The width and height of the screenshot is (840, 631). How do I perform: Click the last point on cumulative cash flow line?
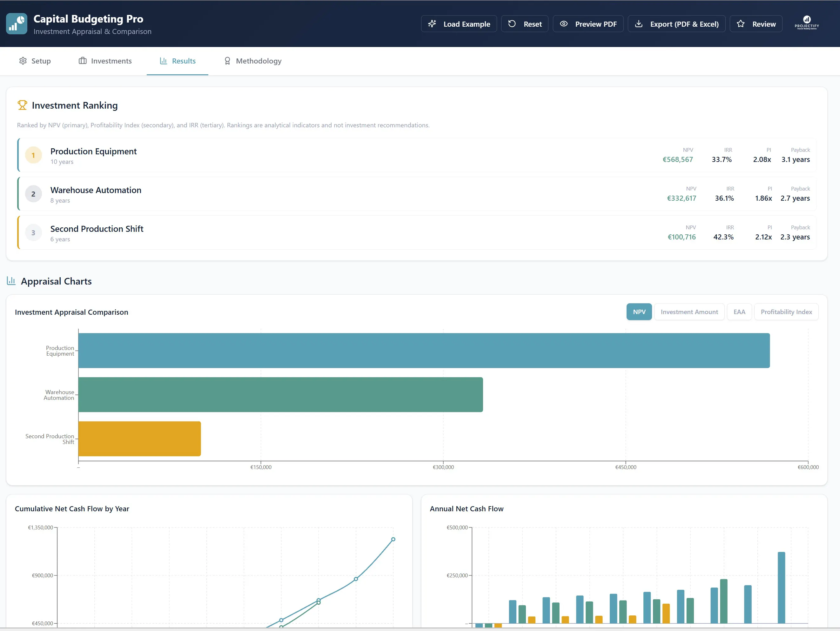pyautogui.click(x=393, y=539)
